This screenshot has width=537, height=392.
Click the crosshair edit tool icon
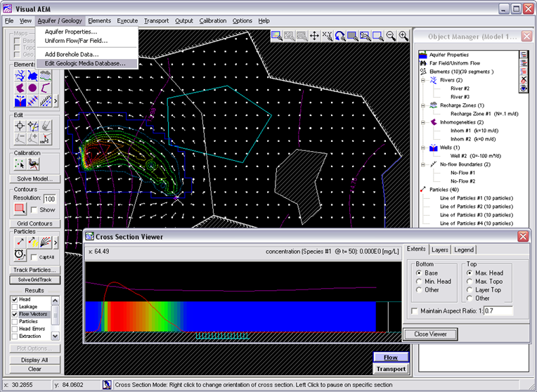click(20, 126)
